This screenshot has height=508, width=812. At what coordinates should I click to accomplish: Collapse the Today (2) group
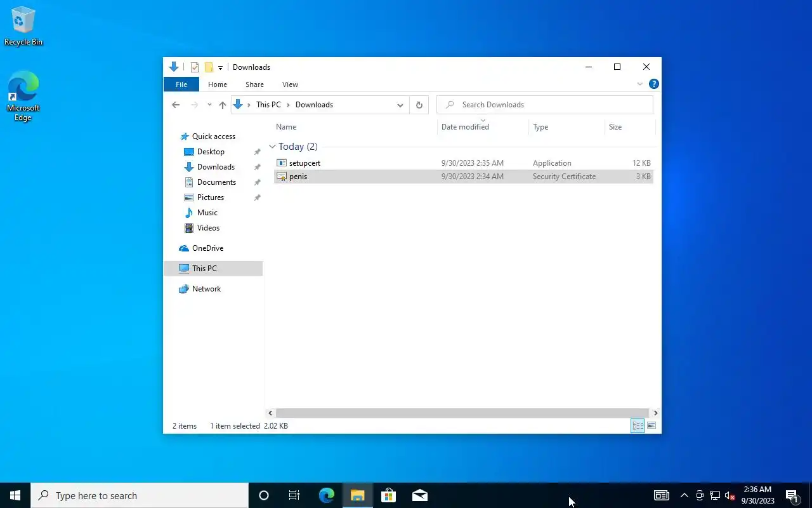[272, 147]
